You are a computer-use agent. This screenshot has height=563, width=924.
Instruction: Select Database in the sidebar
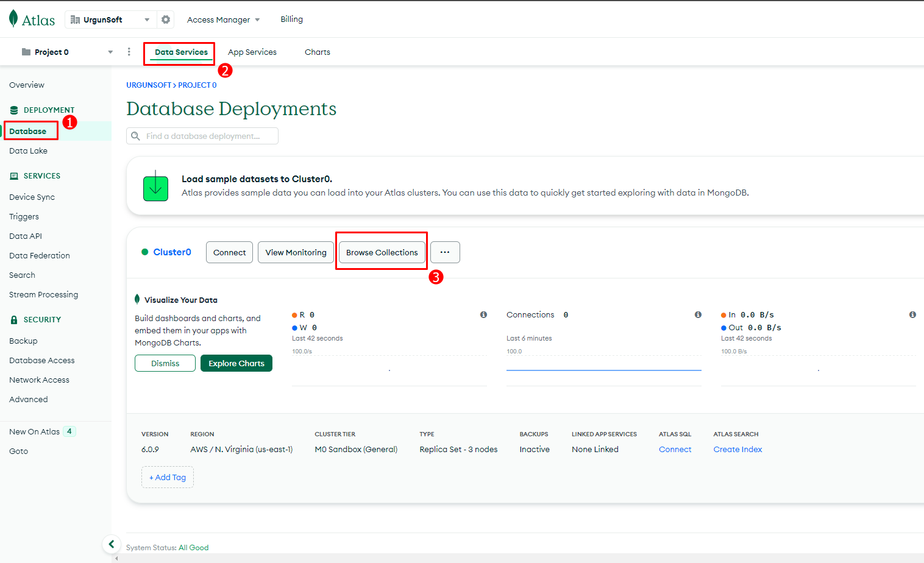click(27, 131)
